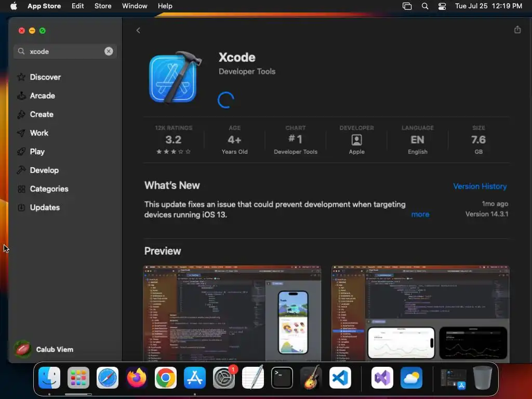Open the Window menu
This screenshot has width=532, height=399.
(135, 6)
